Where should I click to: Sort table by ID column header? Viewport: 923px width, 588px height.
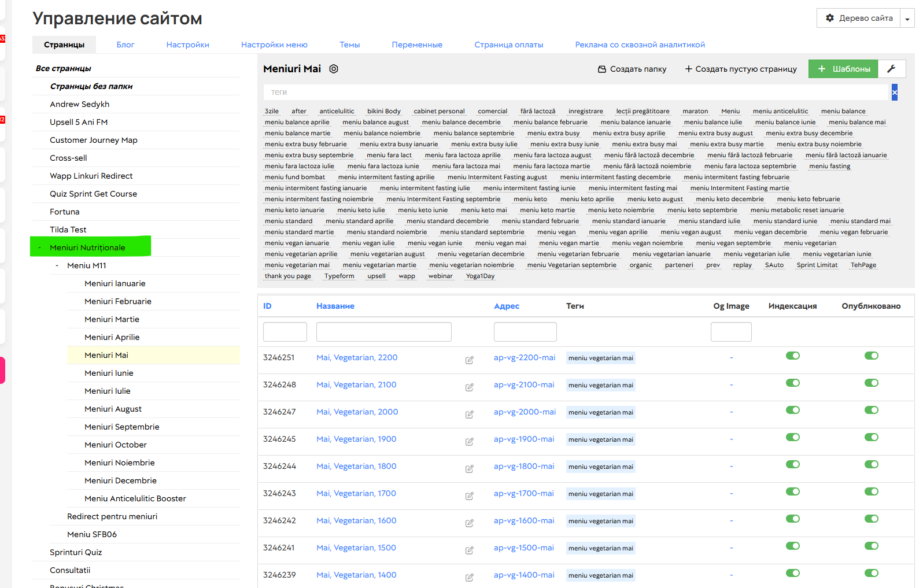[x=267, y=306]
